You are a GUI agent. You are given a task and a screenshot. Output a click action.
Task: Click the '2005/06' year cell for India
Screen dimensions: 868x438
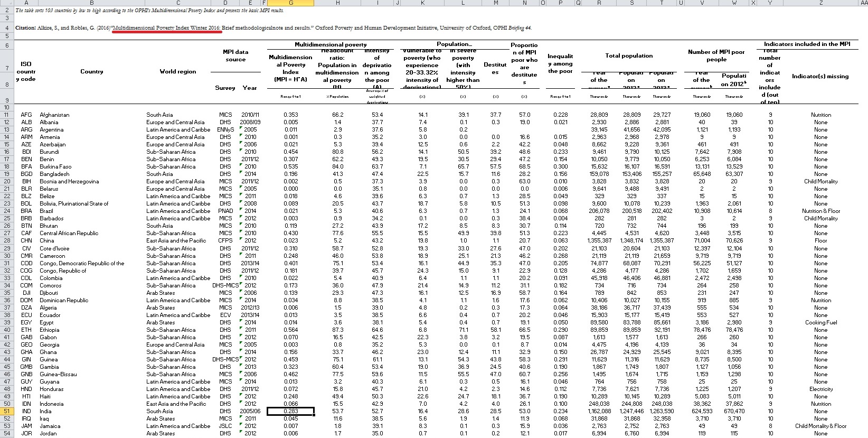click(250, 411)
